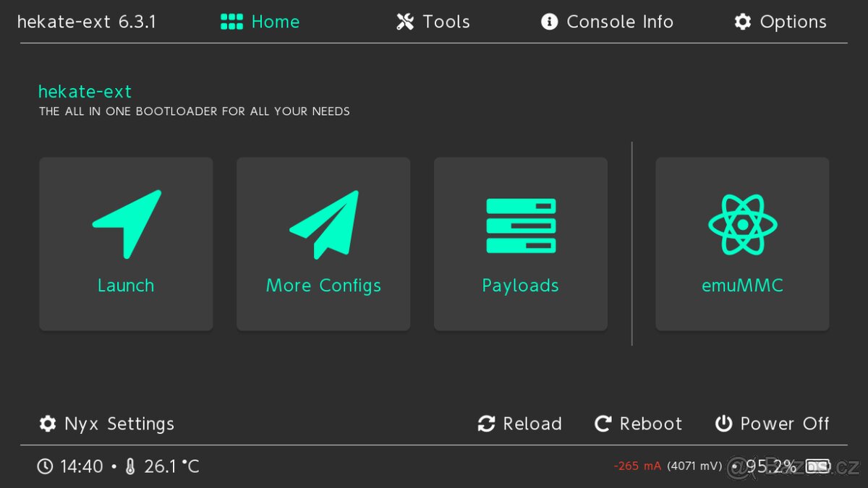Click the Reboot button

(x=638, y=424)
